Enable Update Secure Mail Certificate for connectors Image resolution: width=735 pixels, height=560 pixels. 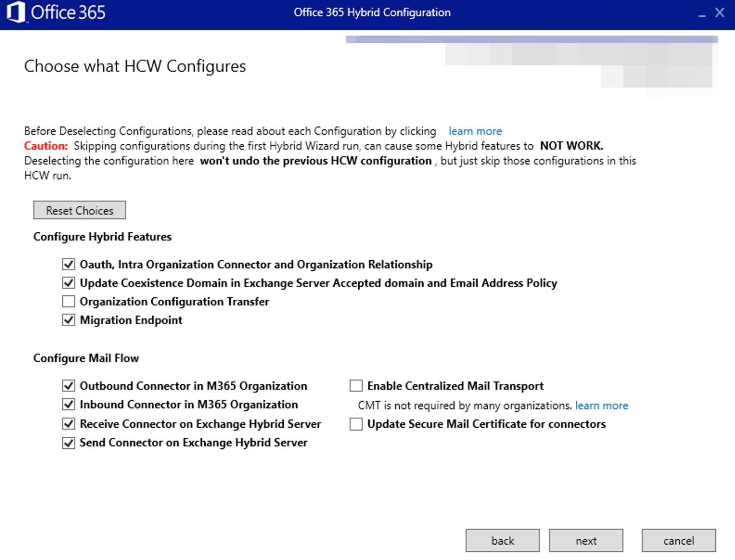(355, 424)
